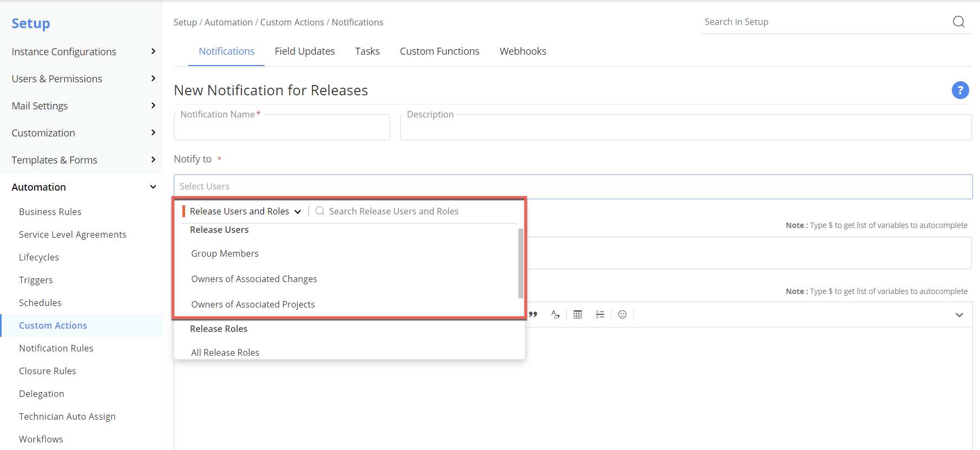
Task: Open Business Rules under Automation
Action: (50, 212)
